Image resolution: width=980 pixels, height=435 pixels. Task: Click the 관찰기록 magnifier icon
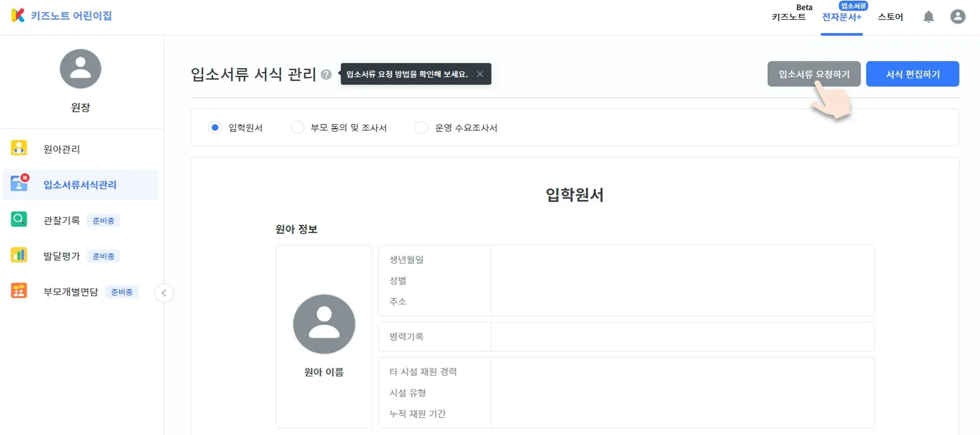(x=19, y=219)
